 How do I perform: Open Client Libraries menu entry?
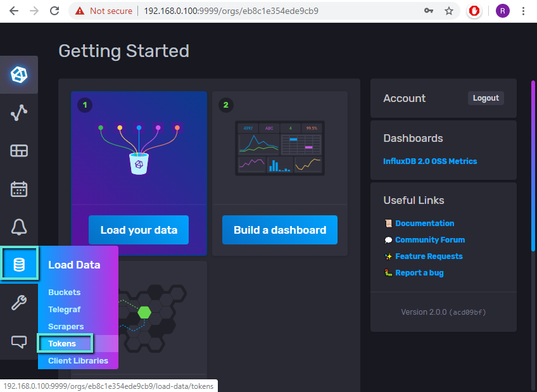point(78,360)
